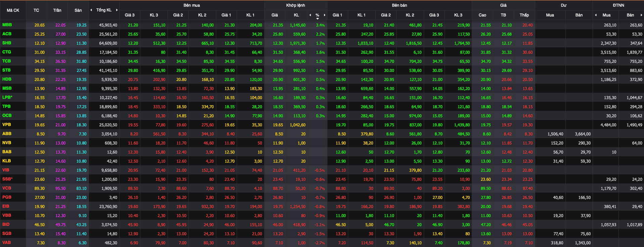Click the ĐTNN group header

tap(618, 5)
